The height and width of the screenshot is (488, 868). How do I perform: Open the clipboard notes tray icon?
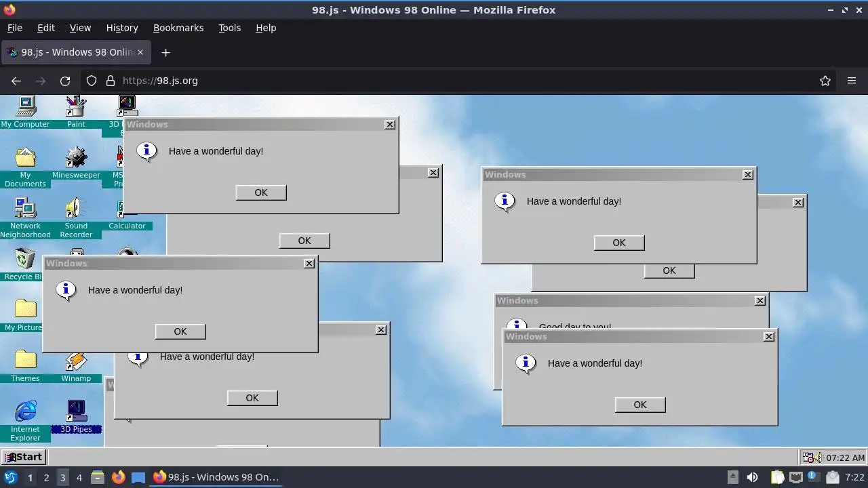[x=777, y=477]
